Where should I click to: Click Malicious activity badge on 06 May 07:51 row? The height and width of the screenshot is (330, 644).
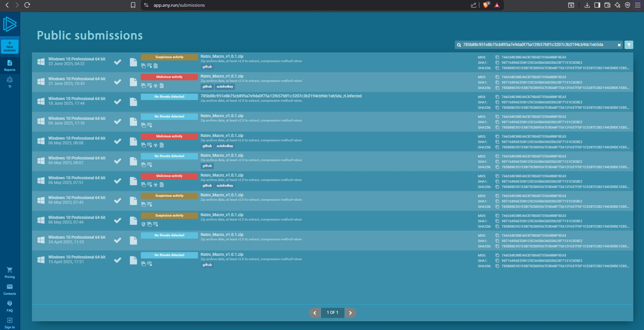169,176
